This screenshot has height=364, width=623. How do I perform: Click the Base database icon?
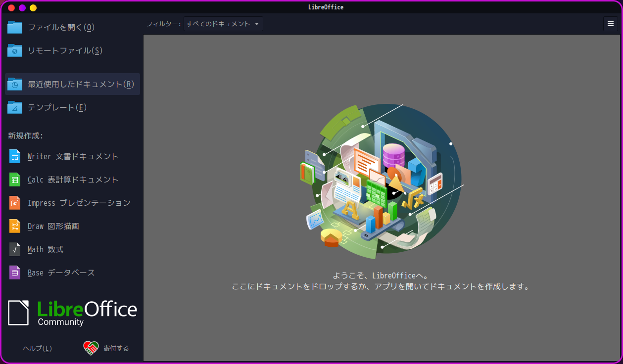15,273
